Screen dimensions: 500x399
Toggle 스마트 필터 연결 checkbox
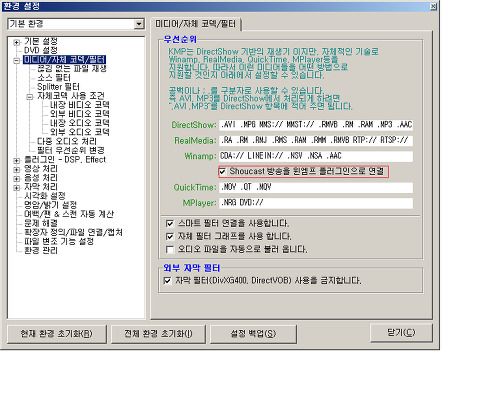click(x=170, y=223)
